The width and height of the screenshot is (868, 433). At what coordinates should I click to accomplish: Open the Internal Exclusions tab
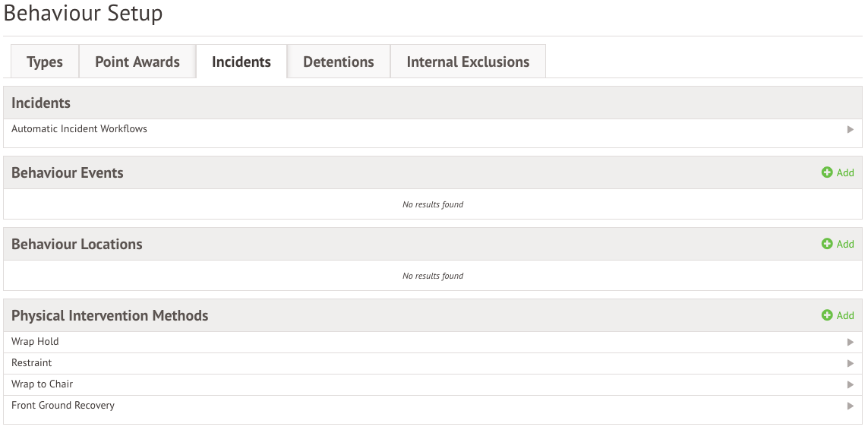[x=468, y=62]
